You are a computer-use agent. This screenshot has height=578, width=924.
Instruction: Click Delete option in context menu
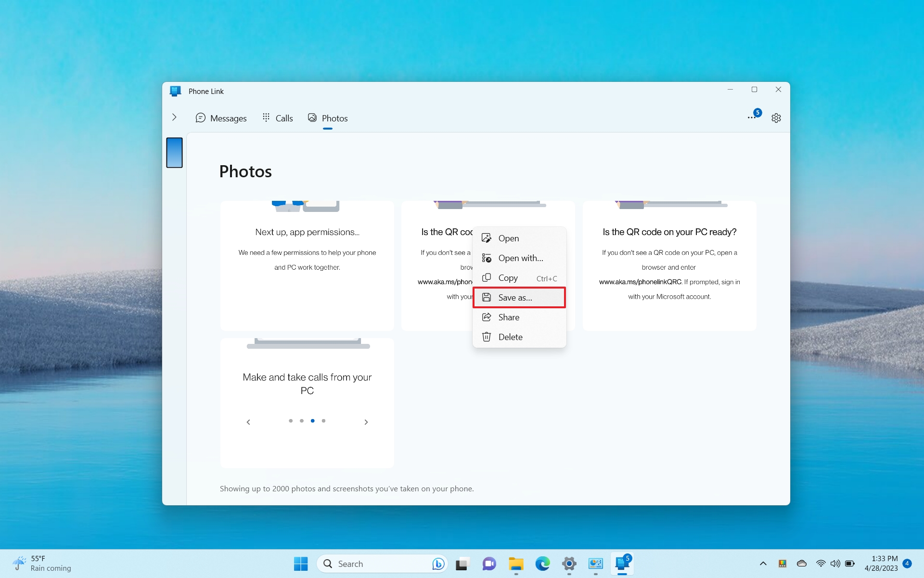pos(510,337)
